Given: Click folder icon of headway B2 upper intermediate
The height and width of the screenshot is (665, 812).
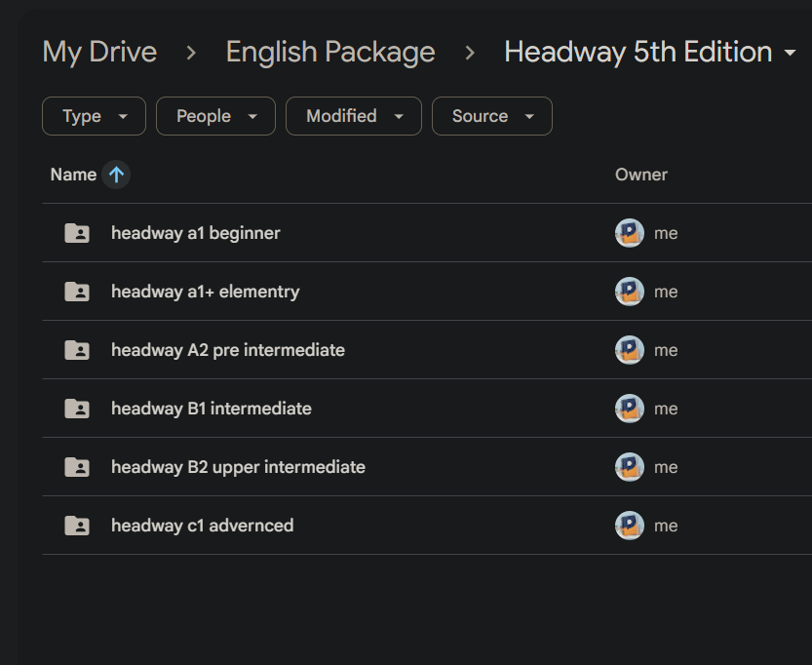Looking at the screenshot, I should pos(77,467).
